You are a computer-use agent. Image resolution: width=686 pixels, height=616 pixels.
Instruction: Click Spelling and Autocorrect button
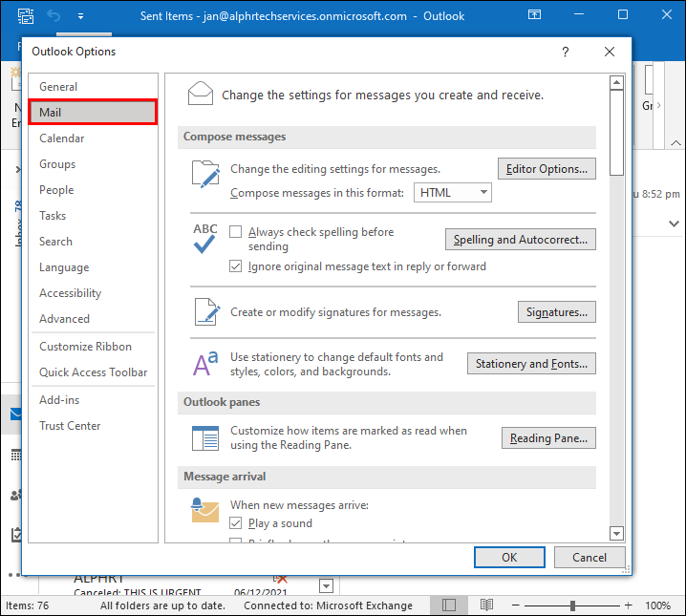pos(521,239)
